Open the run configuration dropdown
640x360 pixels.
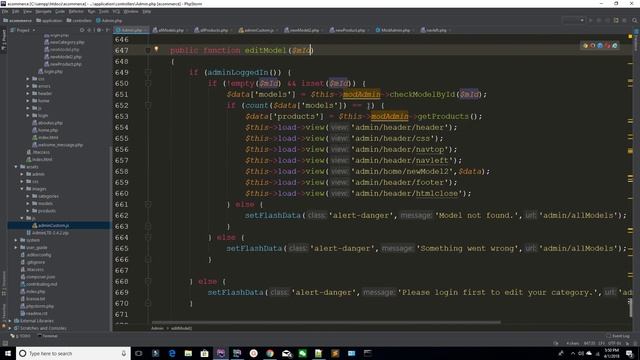click(x=573, y=20)
